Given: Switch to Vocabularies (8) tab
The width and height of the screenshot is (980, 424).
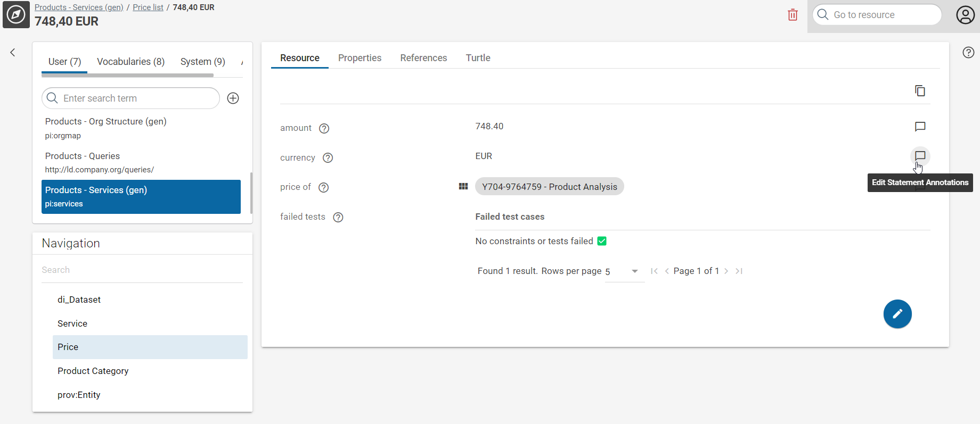Looking at the screenshot, I should [x=130, y=62].
